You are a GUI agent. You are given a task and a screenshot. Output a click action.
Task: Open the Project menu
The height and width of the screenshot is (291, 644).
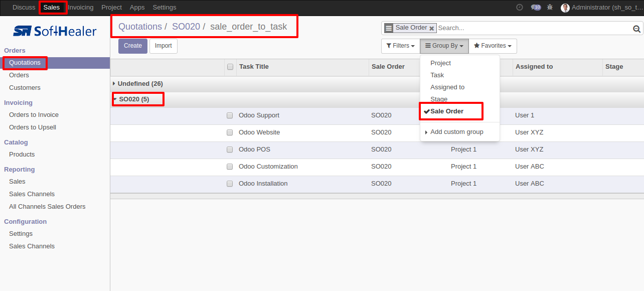111,8
